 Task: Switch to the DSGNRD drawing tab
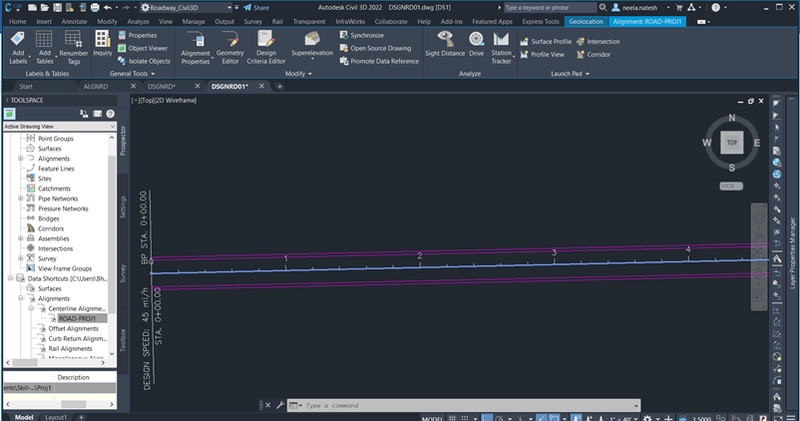(161, 86)
